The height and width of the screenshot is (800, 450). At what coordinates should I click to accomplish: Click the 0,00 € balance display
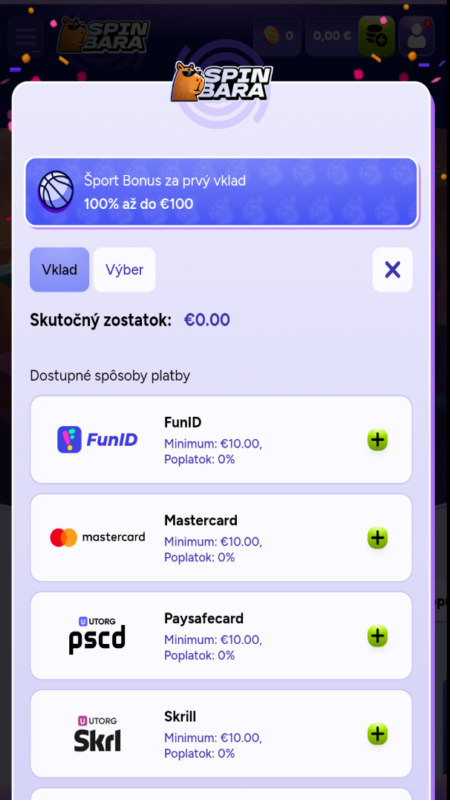coord(333,36)
